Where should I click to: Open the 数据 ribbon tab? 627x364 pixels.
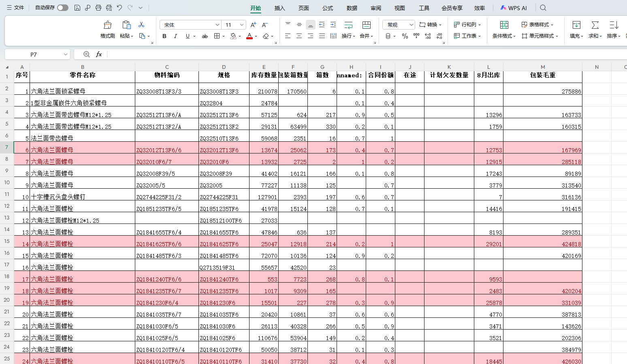point(352,8)
